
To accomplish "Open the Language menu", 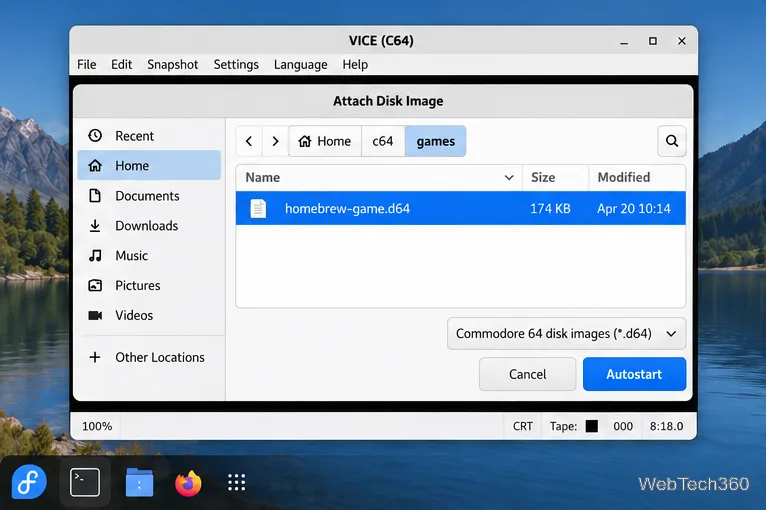I will 300,64.
